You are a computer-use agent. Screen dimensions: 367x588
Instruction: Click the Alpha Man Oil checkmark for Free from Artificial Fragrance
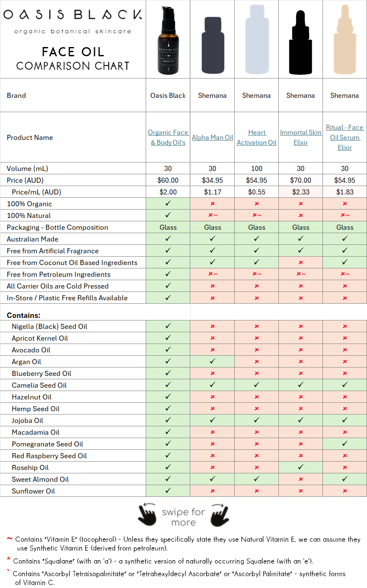pyautogui.click(x=212, y=250)
